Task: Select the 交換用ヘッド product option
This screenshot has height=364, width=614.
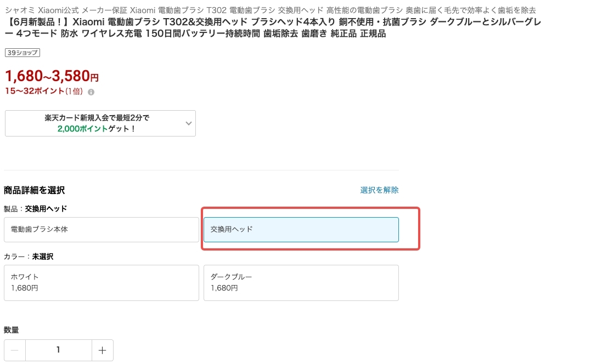Action: pos(301,230)
